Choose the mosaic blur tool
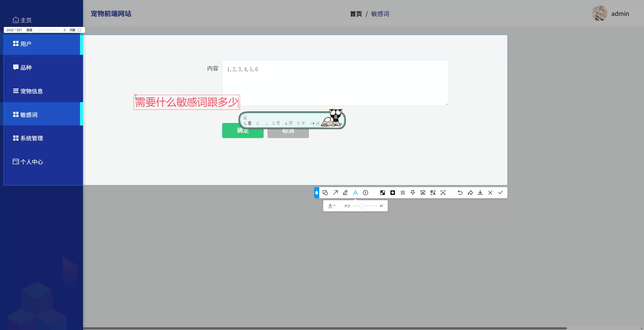 pos(382,193)
